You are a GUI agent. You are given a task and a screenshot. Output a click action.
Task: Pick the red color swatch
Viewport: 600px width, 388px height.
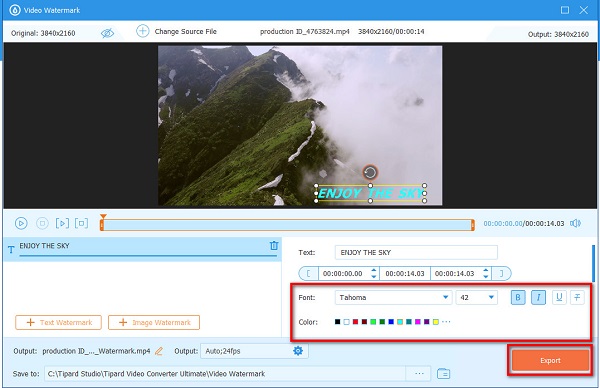pyautogui.click(x=355, y=322)
